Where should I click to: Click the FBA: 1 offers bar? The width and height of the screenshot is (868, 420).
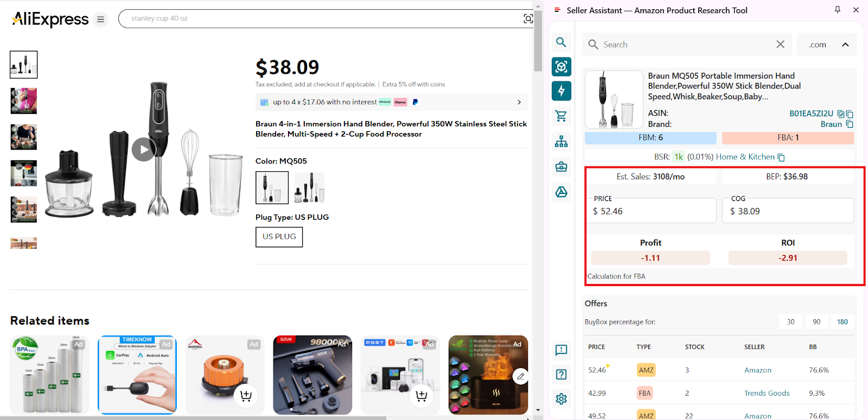pos(788,138)
